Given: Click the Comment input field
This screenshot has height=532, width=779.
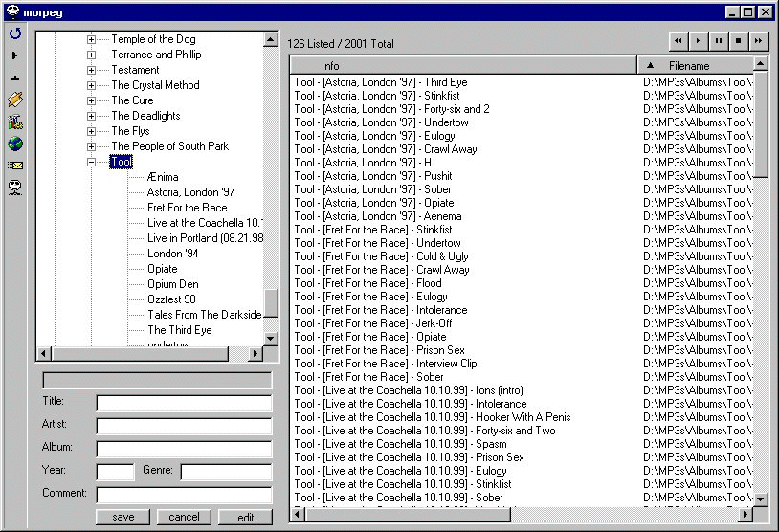Looking at the screenshot, I should [x=184, y=495].
